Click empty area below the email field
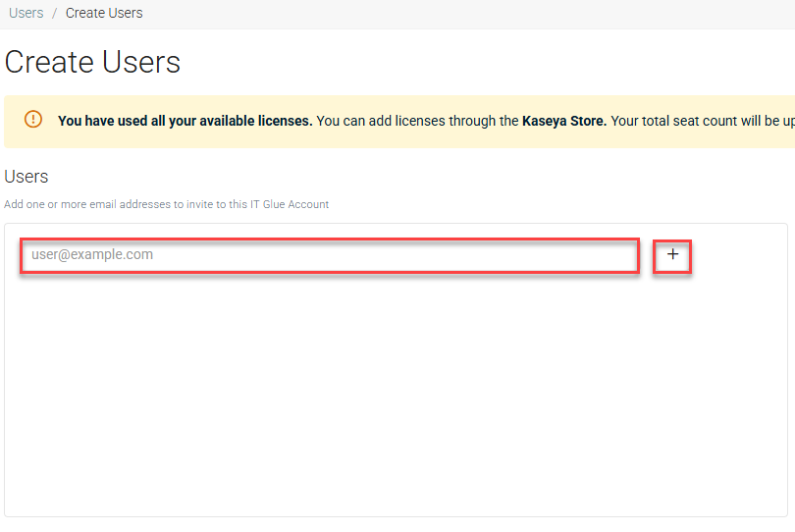The width and height of the screenshot is (795, 532). [393, 393]
